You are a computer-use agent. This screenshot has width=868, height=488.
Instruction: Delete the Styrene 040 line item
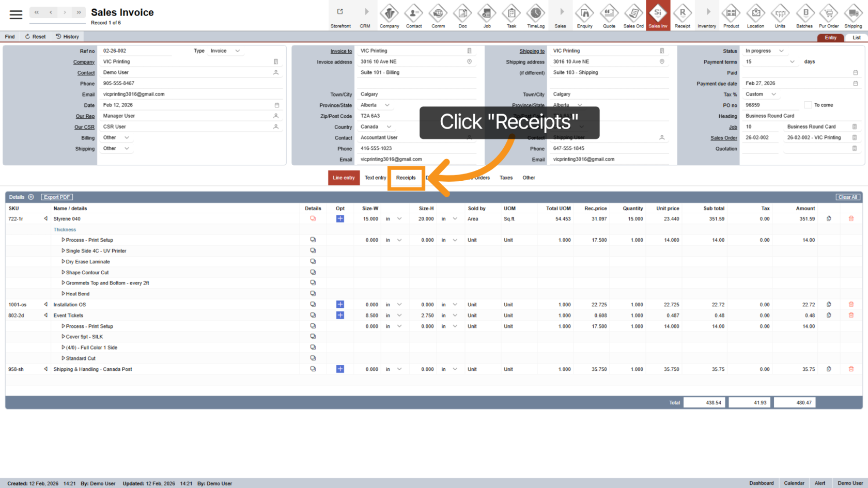pos(851,219)
